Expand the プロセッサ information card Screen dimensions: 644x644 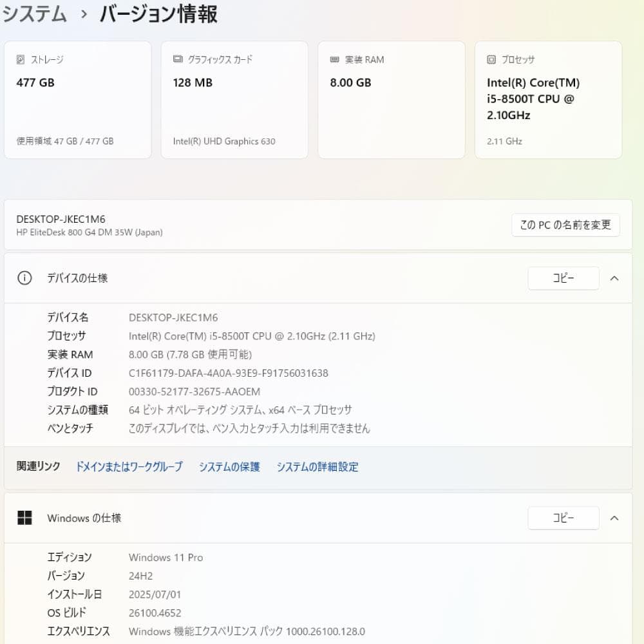(x=547, y=100)
